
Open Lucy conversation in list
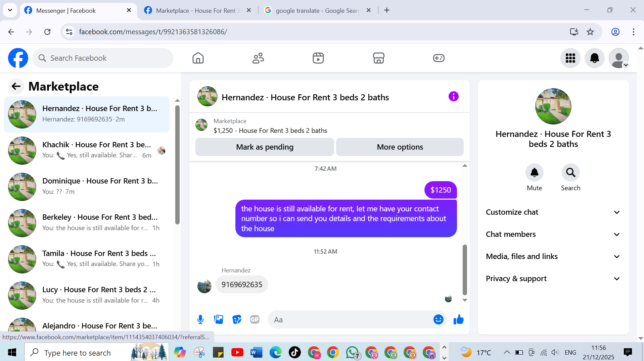87,295
